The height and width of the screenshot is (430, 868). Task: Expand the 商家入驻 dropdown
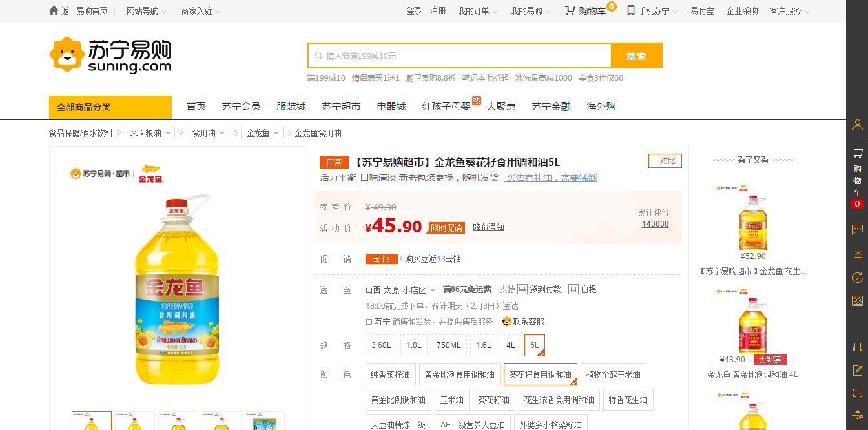coord(201,11)
